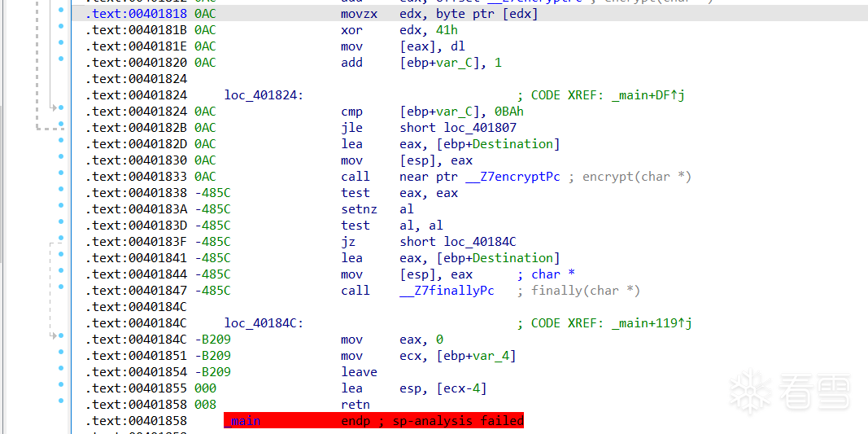Toggle breakpoint dot at address 0040181B
868x434 pixels.
(61, 26)
